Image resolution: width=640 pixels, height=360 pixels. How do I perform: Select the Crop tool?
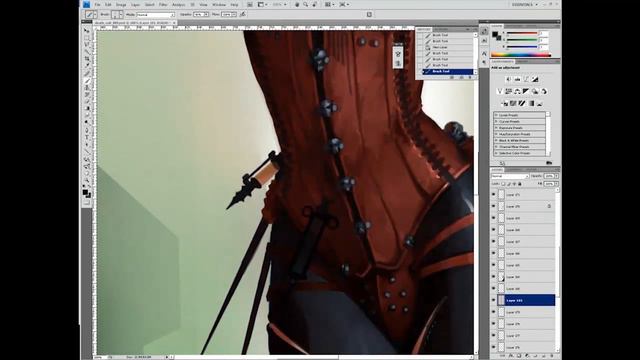[87, 59]
